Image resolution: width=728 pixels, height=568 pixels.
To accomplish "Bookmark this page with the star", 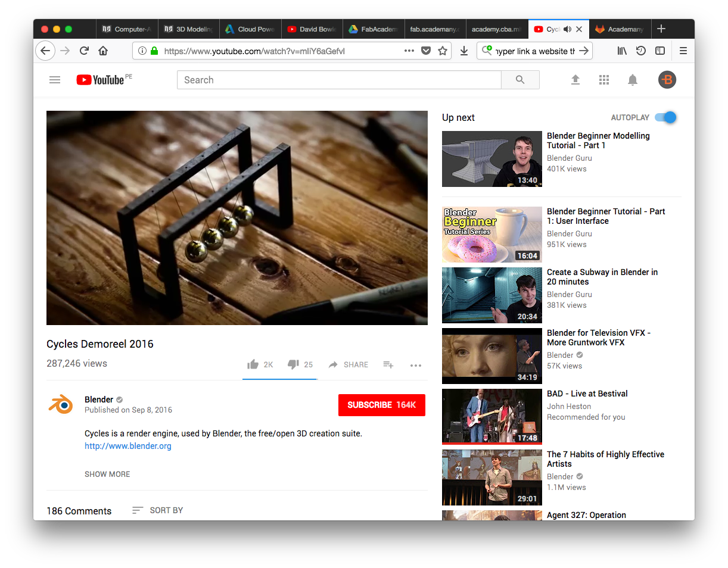I will click(x=443, y=51).
